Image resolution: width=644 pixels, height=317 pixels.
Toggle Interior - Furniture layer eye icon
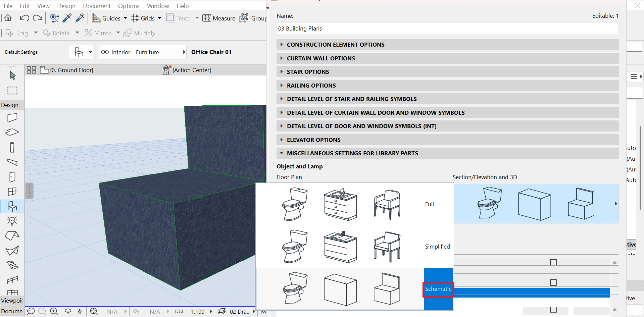[105, 52]
